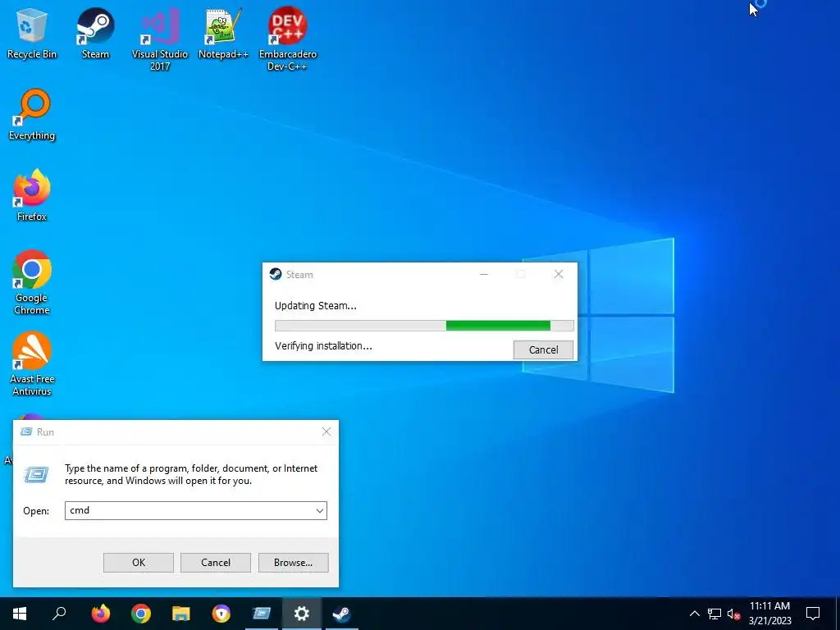The image size is (840, 630).
Task: Launch Chrome from the taskbar
Action: tap(140, 614)
